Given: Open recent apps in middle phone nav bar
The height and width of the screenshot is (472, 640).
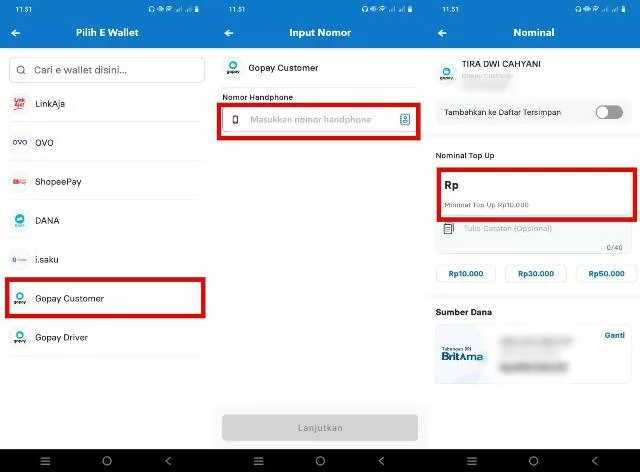Looking at the screenshot, I should click(258, 461).
